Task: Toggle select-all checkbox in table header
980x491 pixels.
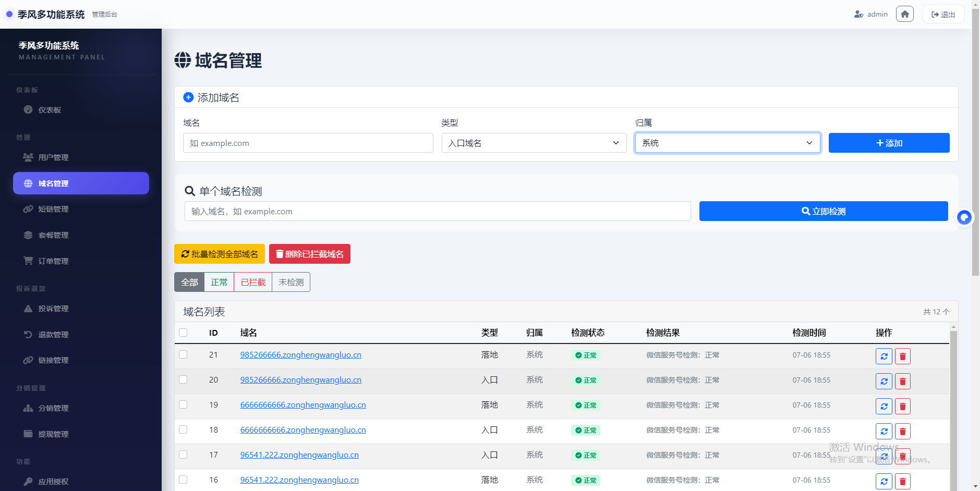Action: 183,333
